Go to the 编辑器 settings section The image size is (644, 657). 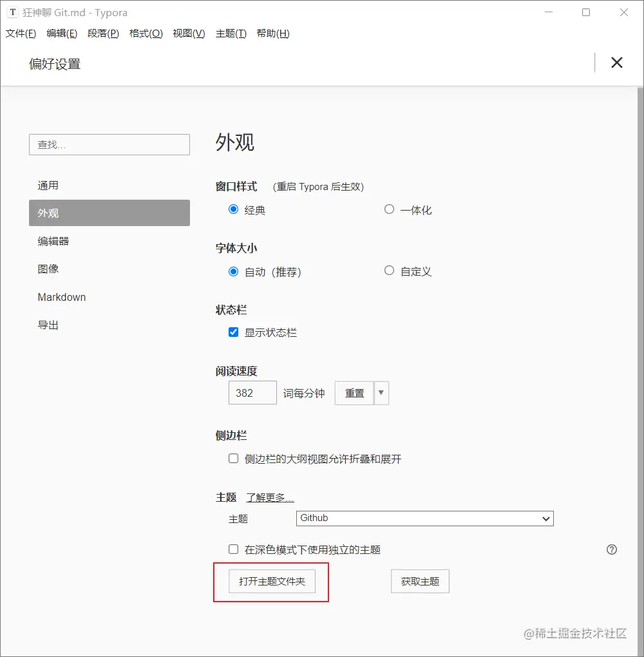[109, 241]
